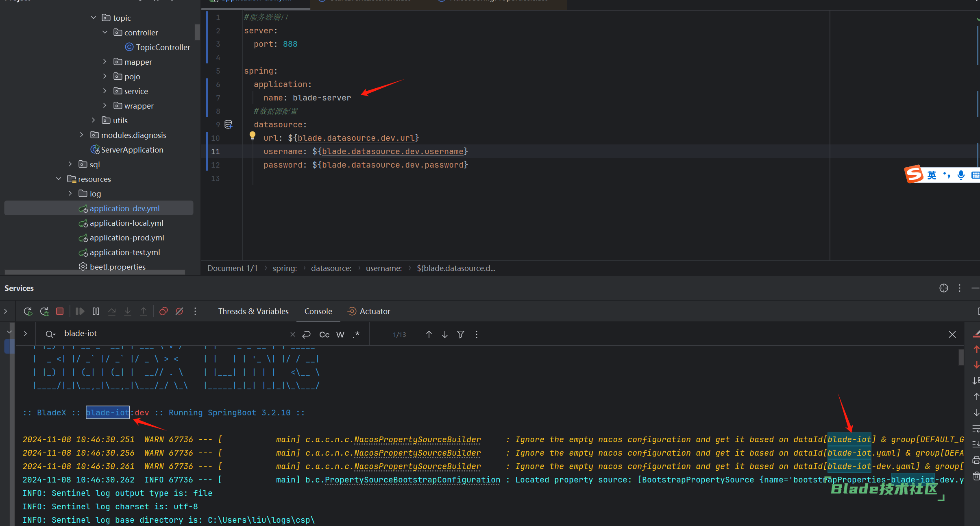Click the Up Stack Trace arrow icon

pyautogui.click(x=976, y=397)
